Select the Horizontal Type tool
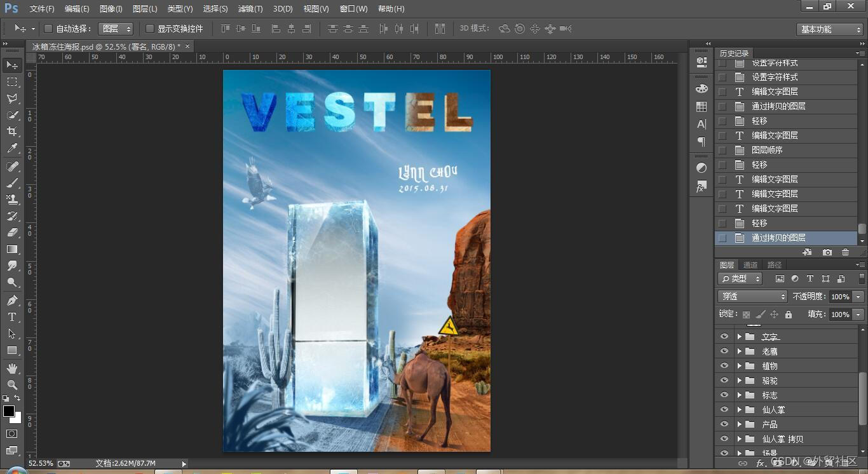 (12, 317)
